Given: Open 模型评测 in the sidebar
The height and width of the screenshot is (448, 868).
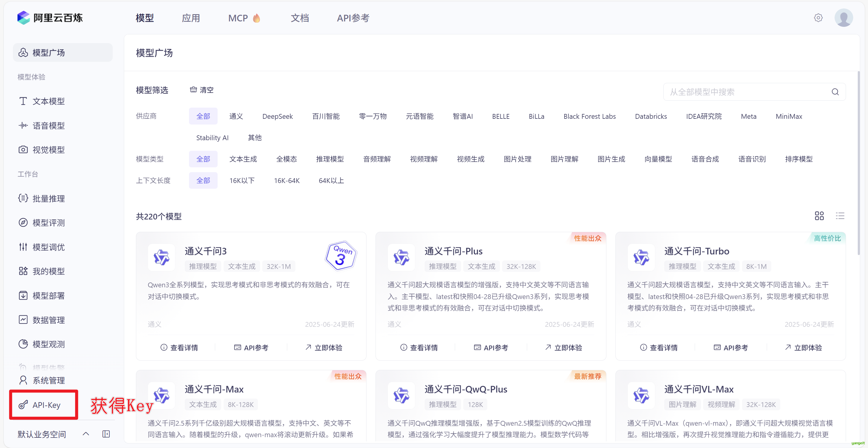Looking at the screenshot, I should point(63,223).
